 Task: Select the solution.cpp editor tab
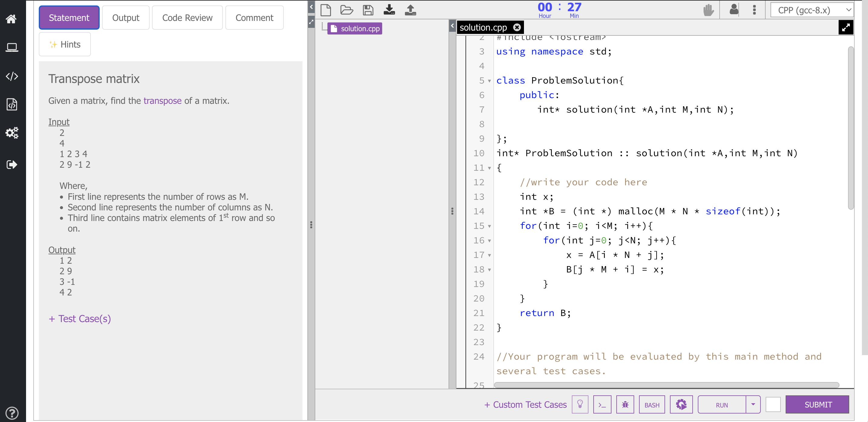click(x=483, y=27)
